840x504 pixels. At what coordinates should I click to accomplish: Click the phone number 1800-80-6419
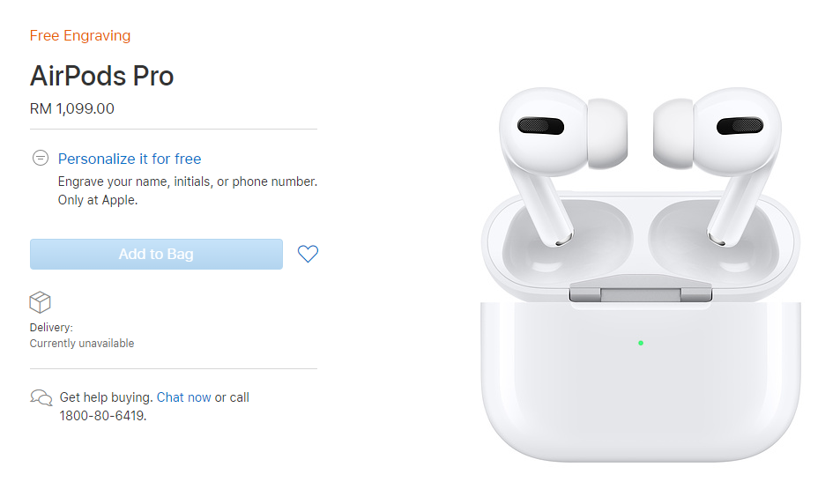coord(102,416)
